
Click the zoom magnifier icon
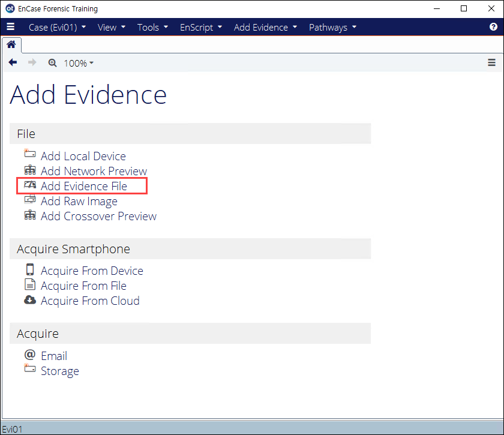click(52, 62)
